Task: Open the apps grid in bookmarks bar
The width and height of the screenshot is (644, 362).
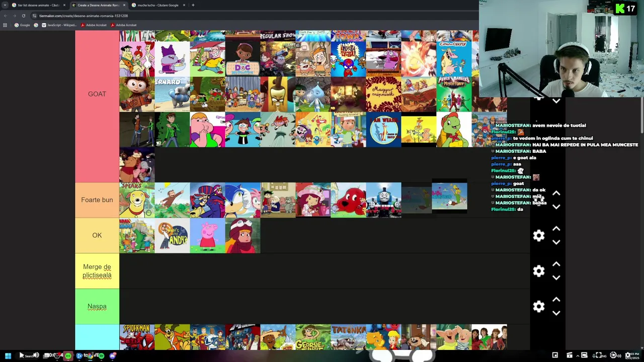Action: [x=5, y=25]
